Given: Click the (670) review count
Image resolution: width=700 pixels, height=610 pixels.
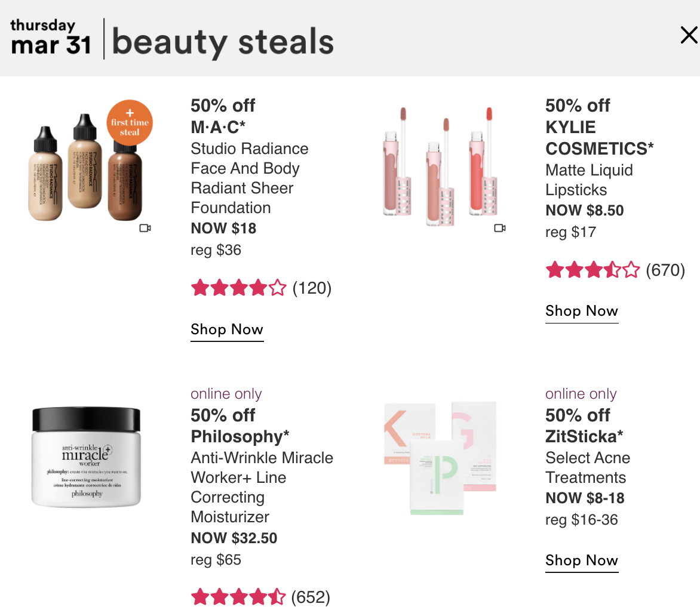Looking at the screenshot, I should click(x=665, y=270).
